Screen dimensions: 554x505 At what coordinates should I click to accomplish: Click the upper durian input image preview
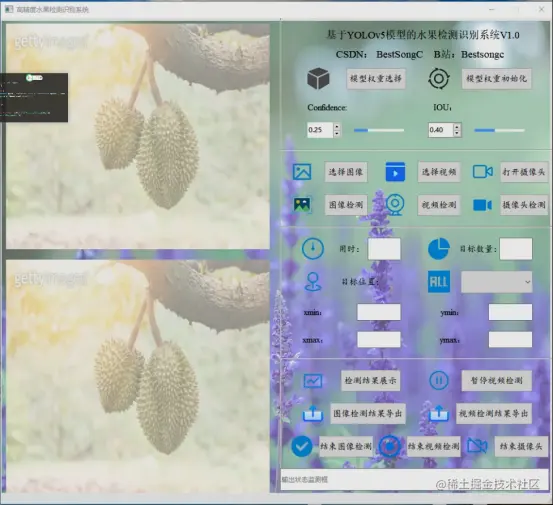click(138, 136)
